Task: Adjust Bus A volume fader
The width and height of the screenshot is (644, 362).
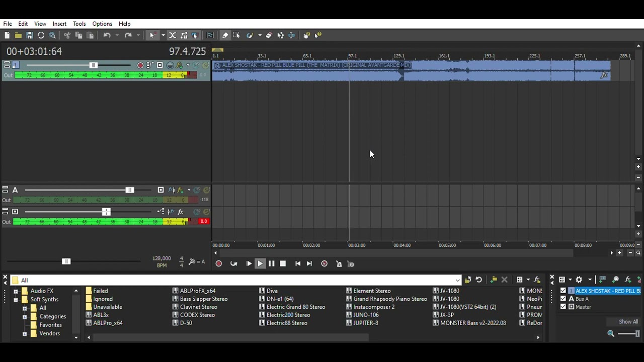Action: (130, 190)
